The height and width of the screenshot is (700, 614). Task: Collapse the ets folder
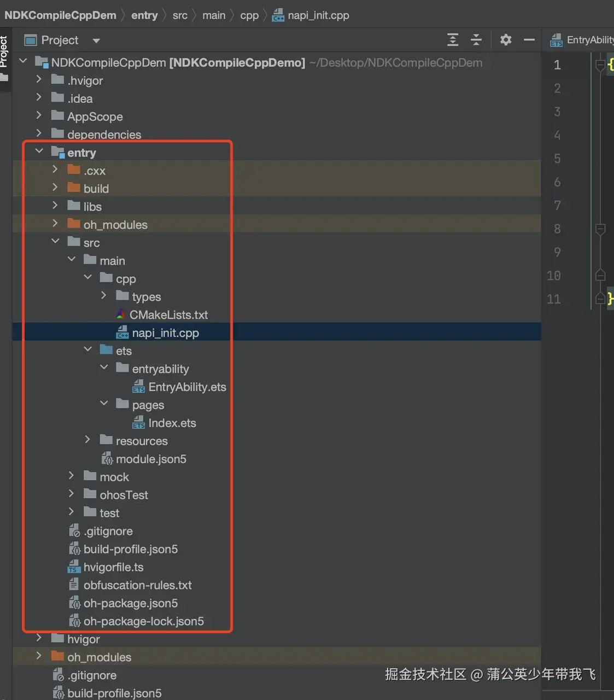(x=87, y=349)
